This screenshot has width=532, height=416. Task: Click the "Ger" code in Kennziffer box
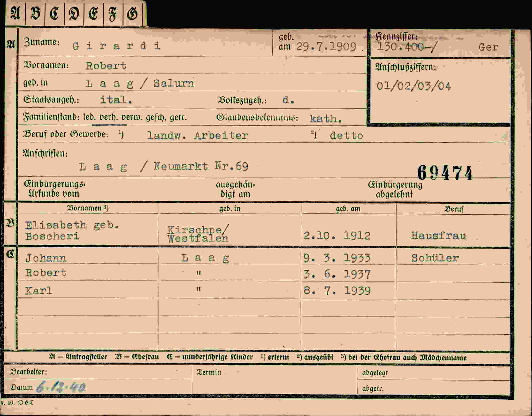point(488,47)
